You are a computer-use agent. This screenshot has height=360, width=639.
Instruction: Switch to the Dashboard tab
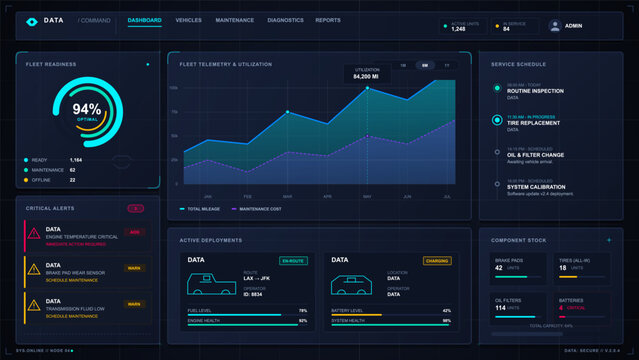(144, 20)
